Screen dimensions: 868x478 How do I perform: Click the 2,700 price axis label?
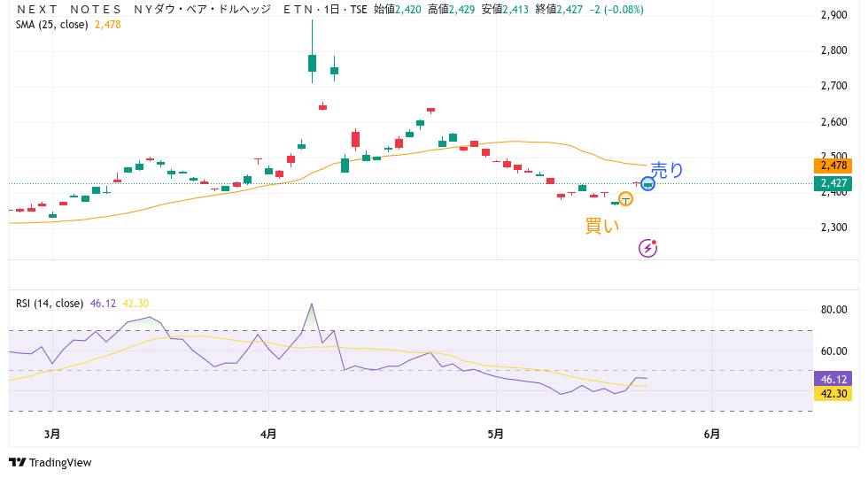[833, 86]
